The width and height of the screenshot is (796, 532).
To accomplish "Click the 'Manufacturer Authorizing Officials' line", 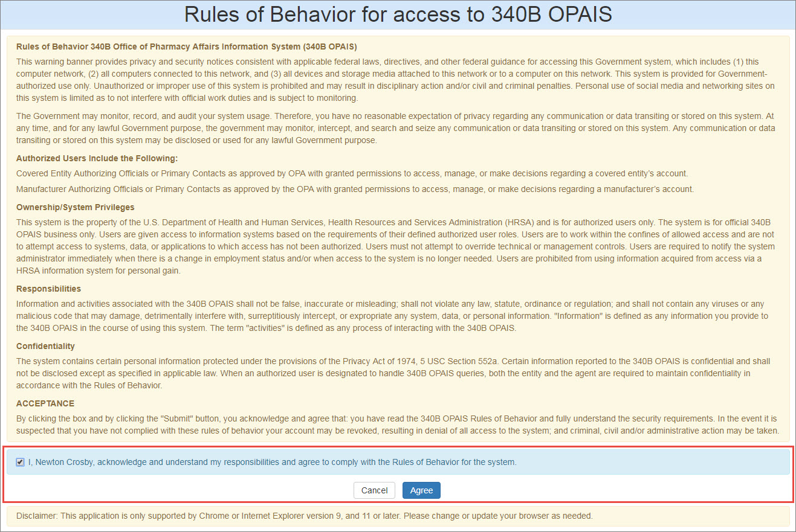I will (355, 189).
